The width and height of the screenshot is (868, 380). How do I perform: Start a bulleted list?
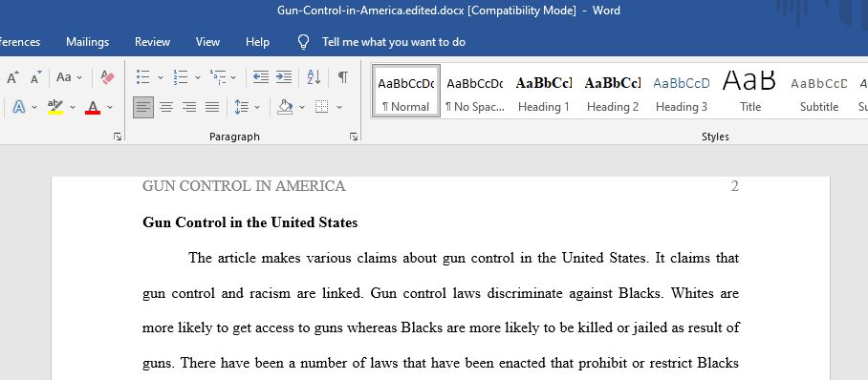(142, 77)
